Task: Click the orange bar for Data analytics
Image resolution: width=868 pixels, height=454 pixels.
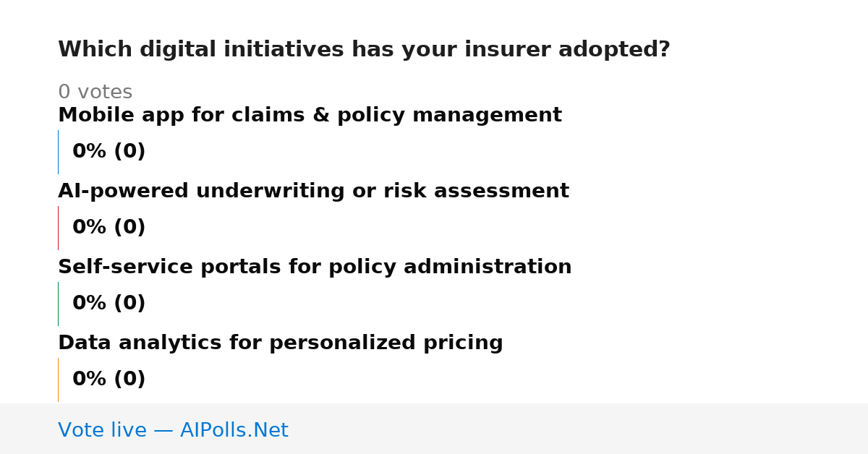Action: [58, 380]
